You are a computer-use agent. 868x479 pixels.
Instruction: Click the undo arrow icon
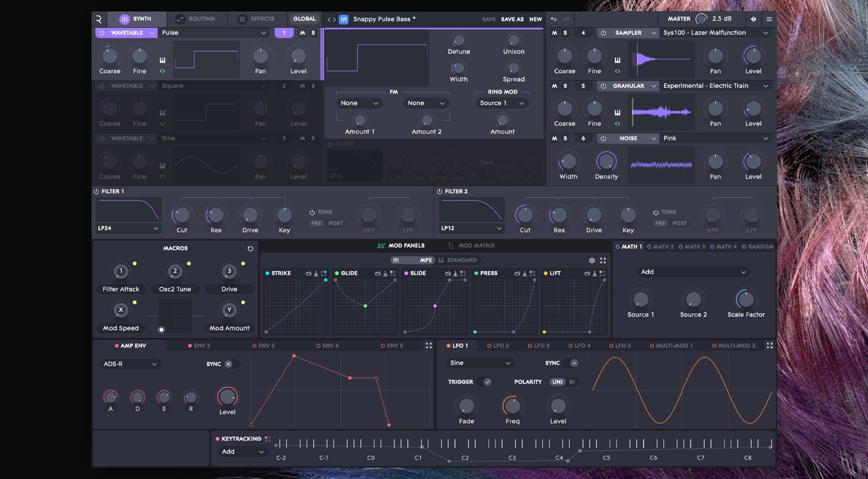[x=553, y=19]
